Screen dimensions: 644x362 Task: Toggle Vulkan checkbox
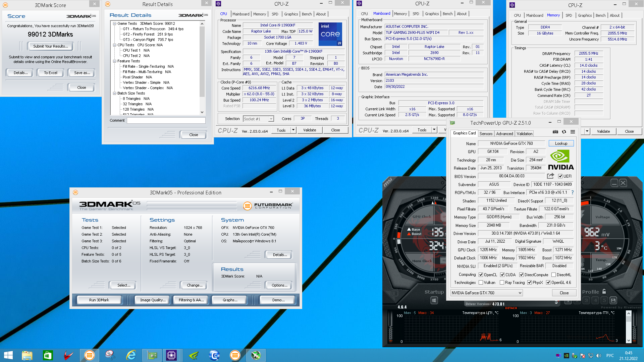pos(481,283)
